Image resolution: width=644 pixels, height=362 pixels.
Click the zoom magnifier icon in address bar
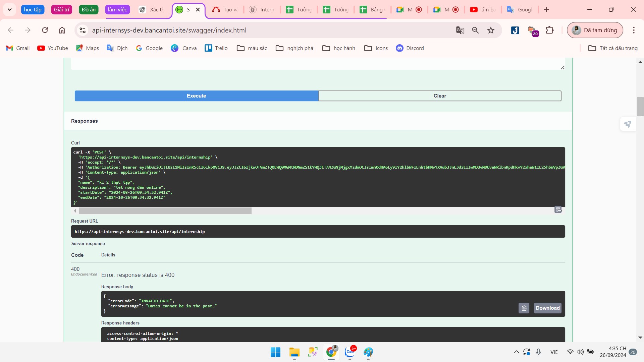[x=475, y=30]
